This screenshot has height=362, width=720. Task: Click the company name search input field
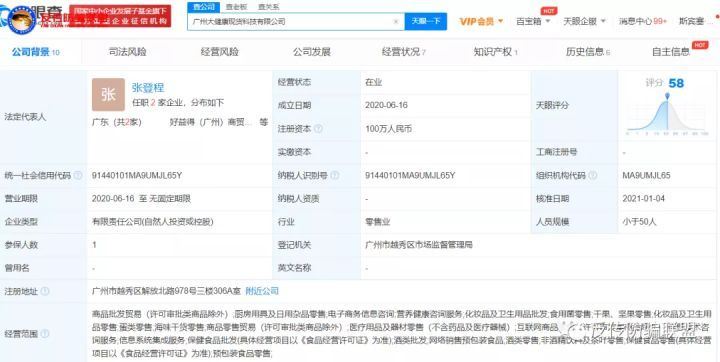(x=290, y=22)
